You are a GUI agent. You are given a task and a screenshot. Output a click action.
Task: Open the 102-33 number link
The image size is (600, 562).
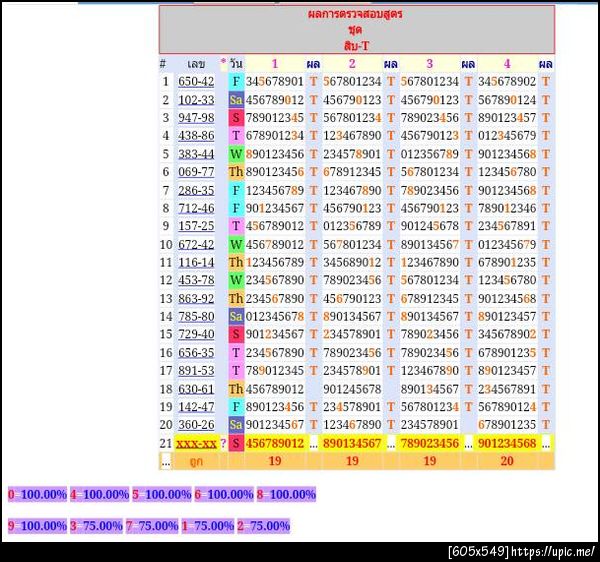point(196,100)
